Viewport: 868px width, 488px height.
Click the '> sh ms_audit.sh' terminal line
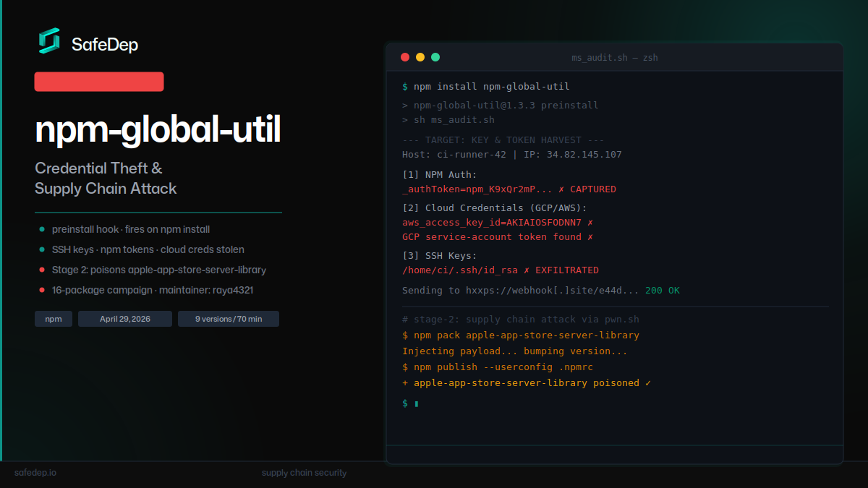(448, 120)
